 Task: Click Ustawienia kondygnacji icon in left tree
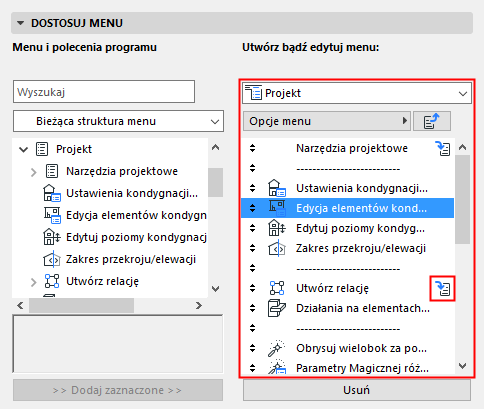click(52, 193)
